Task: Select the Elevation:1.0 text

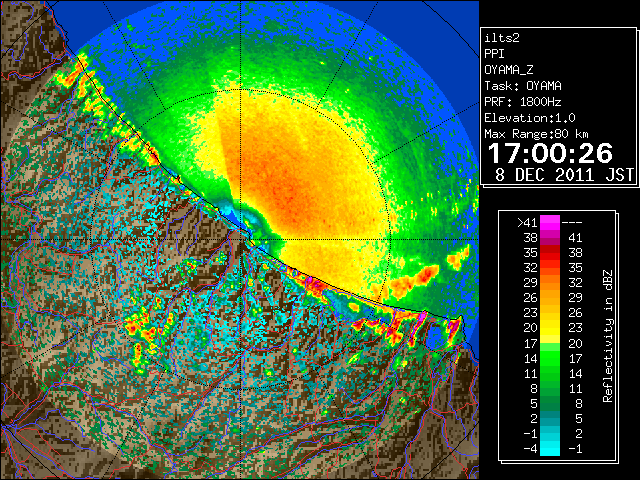Action: point(530,118)
